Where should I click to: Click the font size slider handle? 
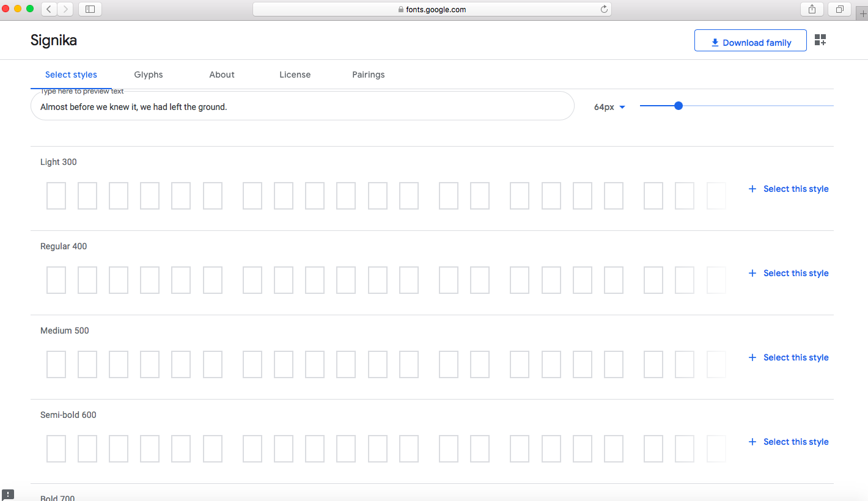[x=678, y=106]
